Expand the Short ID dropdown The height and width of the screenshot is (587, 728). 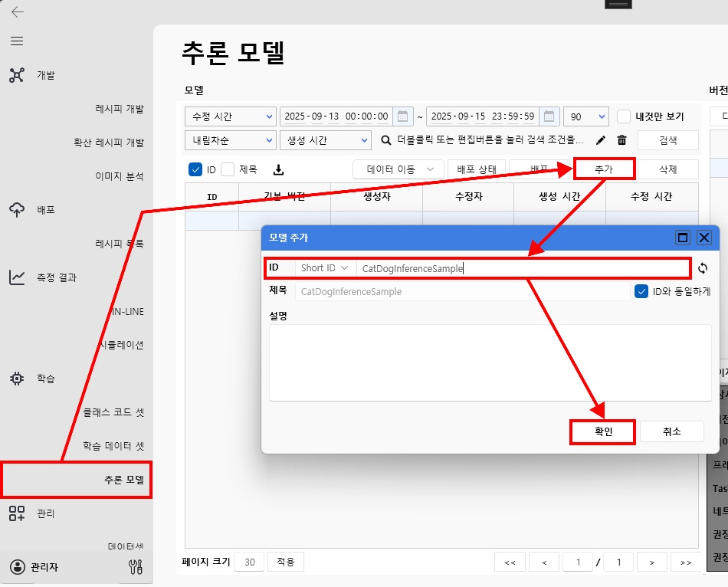click(324, 268)
